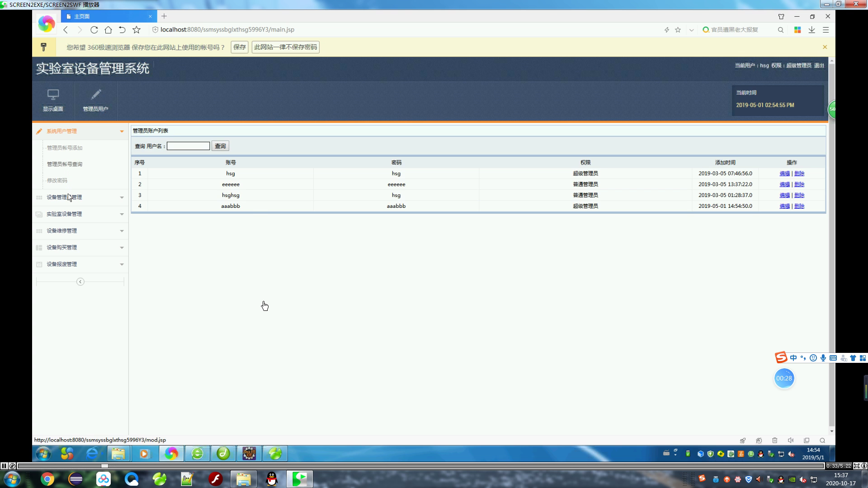Click the speaker mute icon in status bar

(x=791, y=441)
